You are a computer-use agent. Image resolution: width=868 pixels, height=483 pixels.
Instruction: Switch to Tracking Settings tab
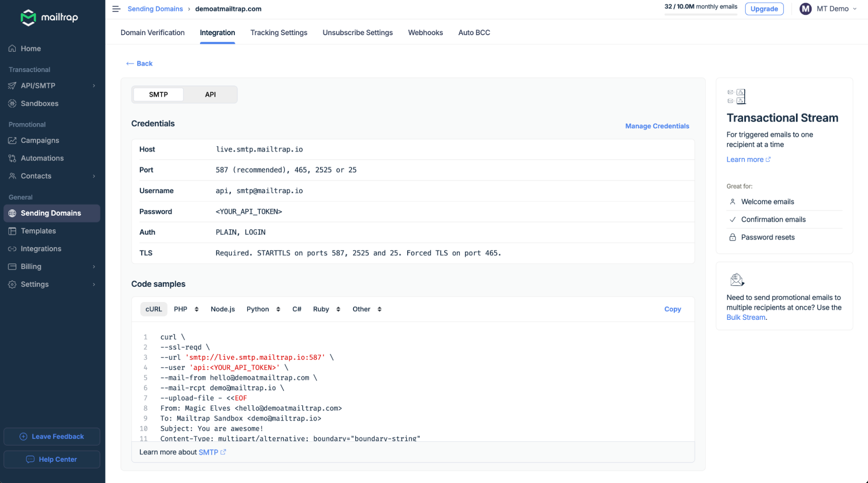pos(279,33)
